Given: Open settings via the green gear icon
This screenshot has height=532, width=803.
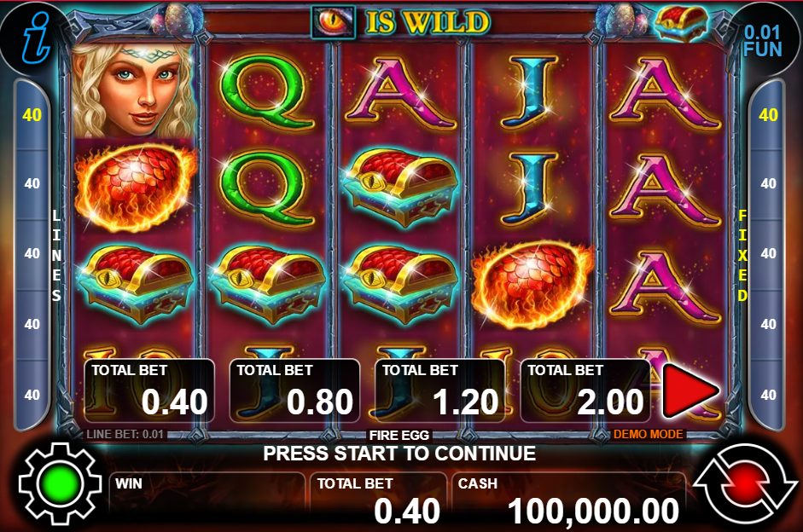Looking at the screenshot, I should click(x=60, y=484).
